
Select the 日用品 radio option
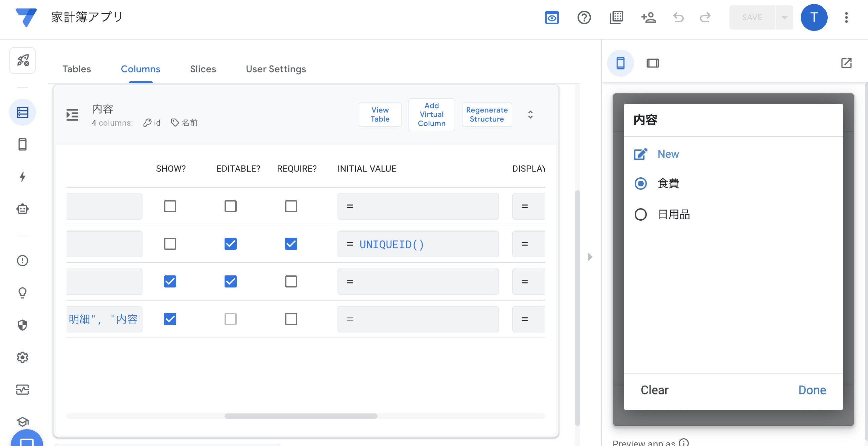pyautogui.click(x=640, y=214)
